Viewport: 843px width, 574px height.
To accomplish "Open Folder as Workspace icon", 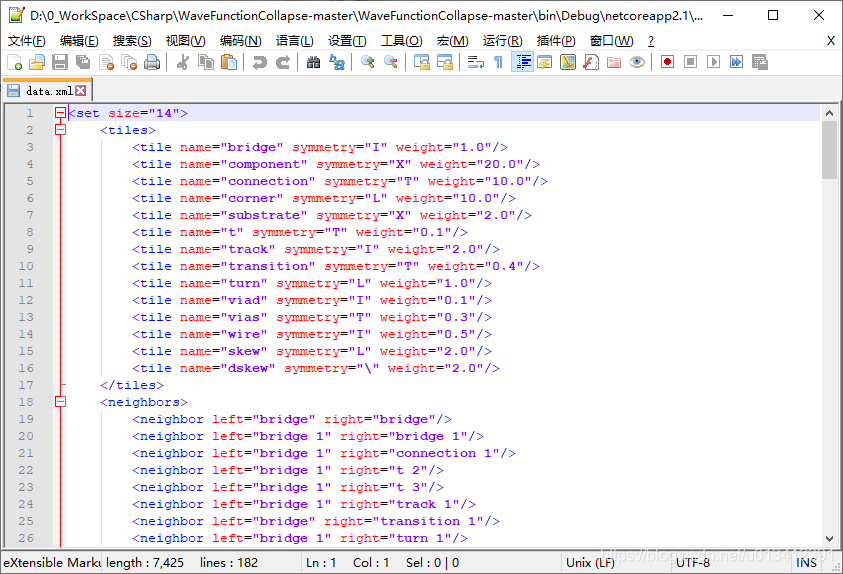I will click(x=614, y=62).
